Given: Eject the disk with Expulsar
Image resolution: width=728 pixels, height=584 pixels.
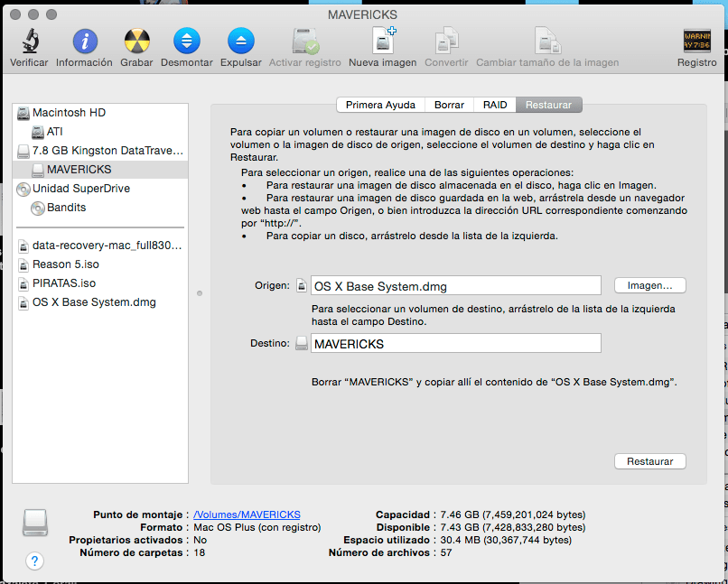Looking at the screenshot, I should point(240,41).
